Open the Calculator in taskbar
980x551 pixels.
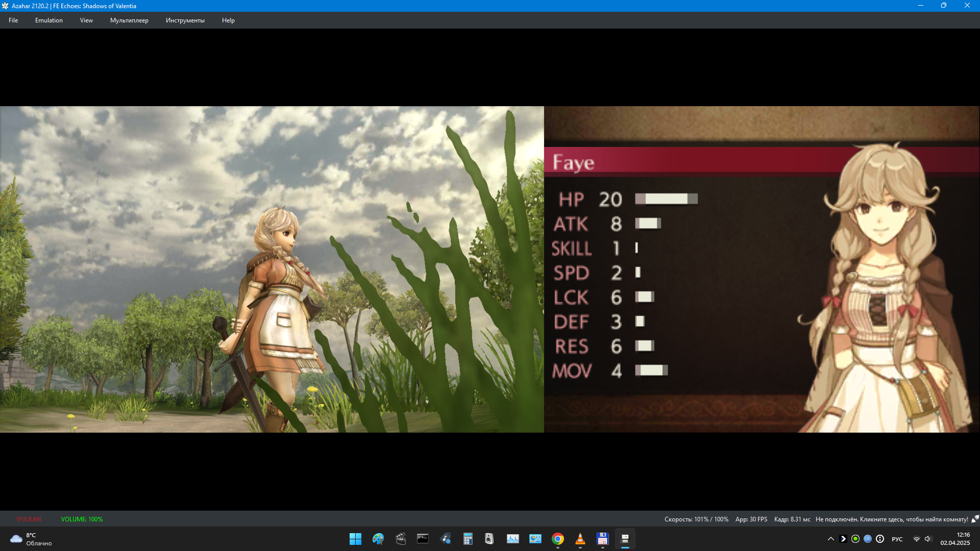[468, 539]
